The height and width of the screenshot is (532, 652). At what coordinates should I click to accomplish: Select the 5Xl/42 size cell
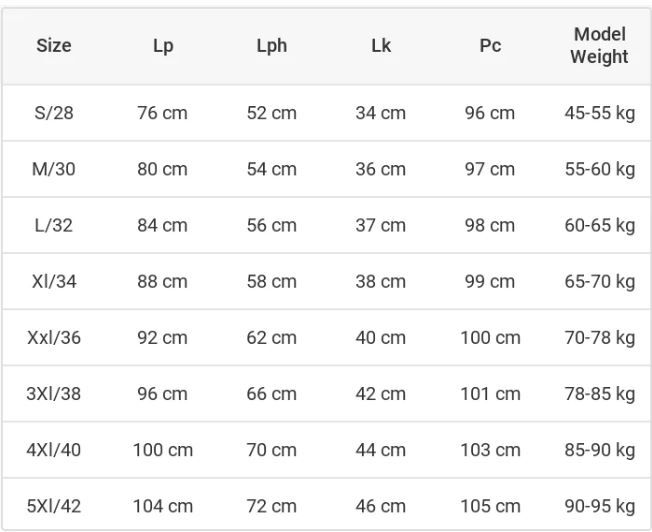tap(54, 506)
